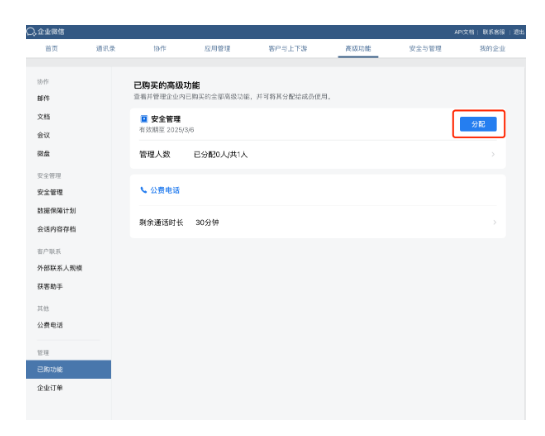Click the 安全管理 card title
545x436 pixels.
point(166,119)
